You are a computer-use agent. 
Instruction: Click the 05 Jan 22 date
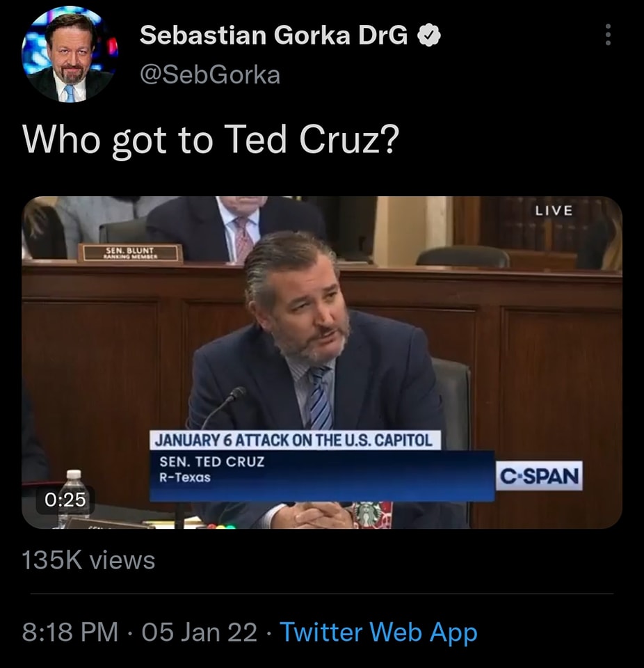click(199, 633)
